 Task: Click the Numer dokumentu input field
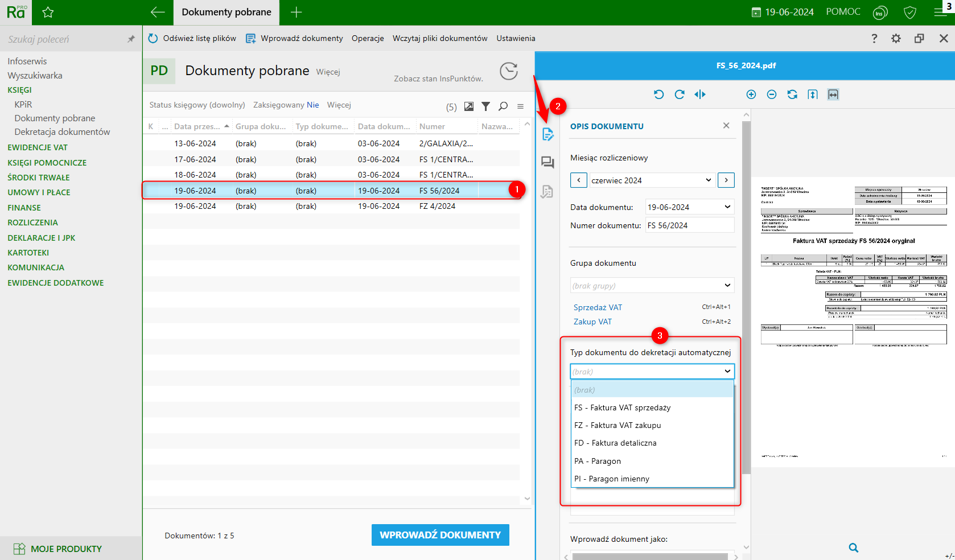pos(689,225)
